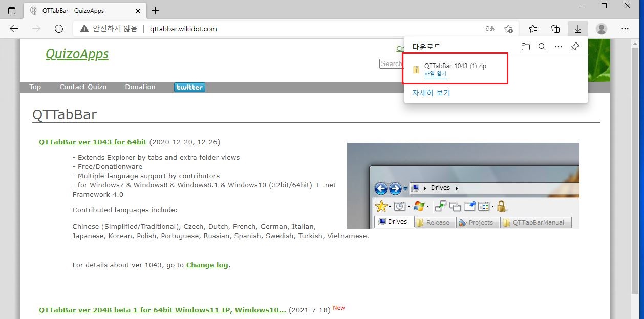This screenshot has width=644, height=319.
Task: Minimize the browser window
Action: [x=581, y=6]
